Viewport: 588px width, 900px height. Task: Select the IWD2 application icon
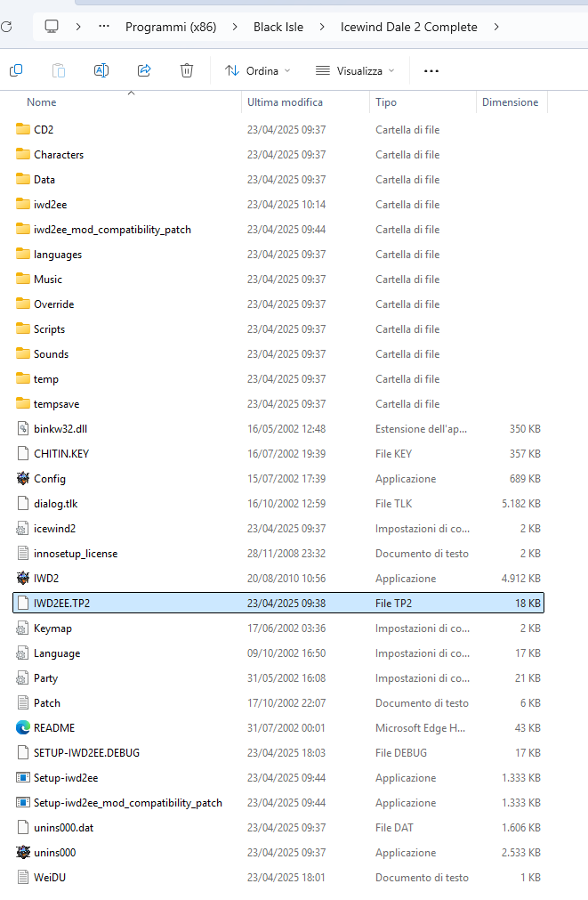(23, 578)
